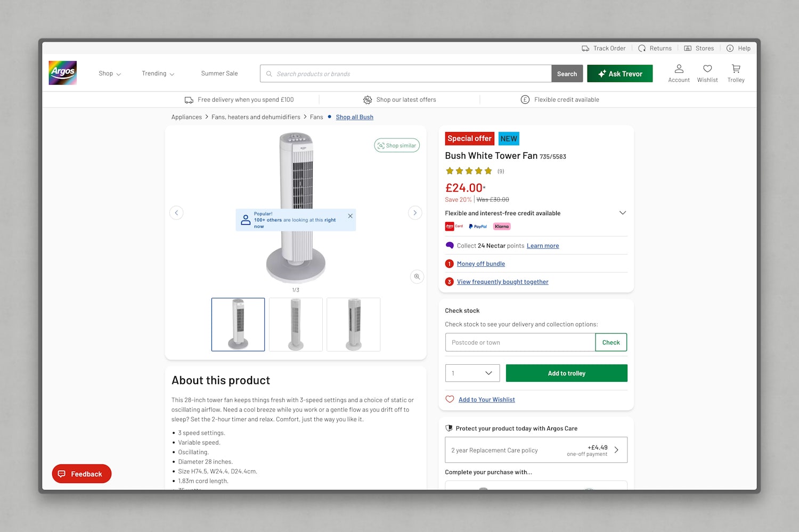Screen dimensions: 799x532
Task: Select the first fan thumbnail
Action: pos(238,324)
